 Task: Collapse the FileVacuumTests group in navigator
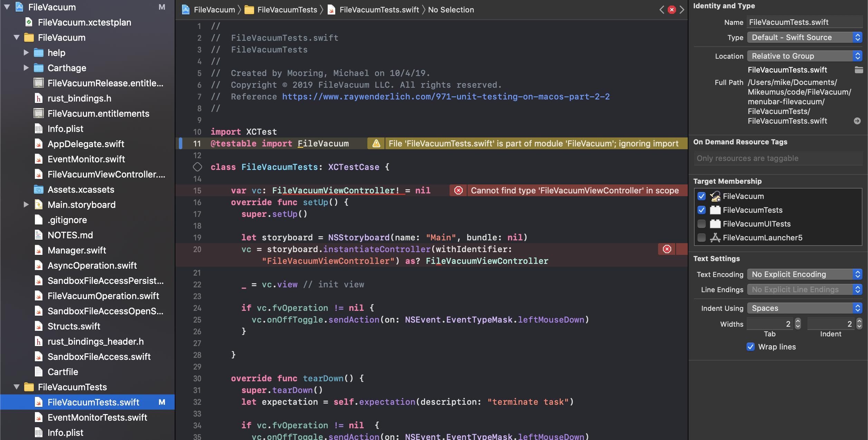click(x=16, y=387)
